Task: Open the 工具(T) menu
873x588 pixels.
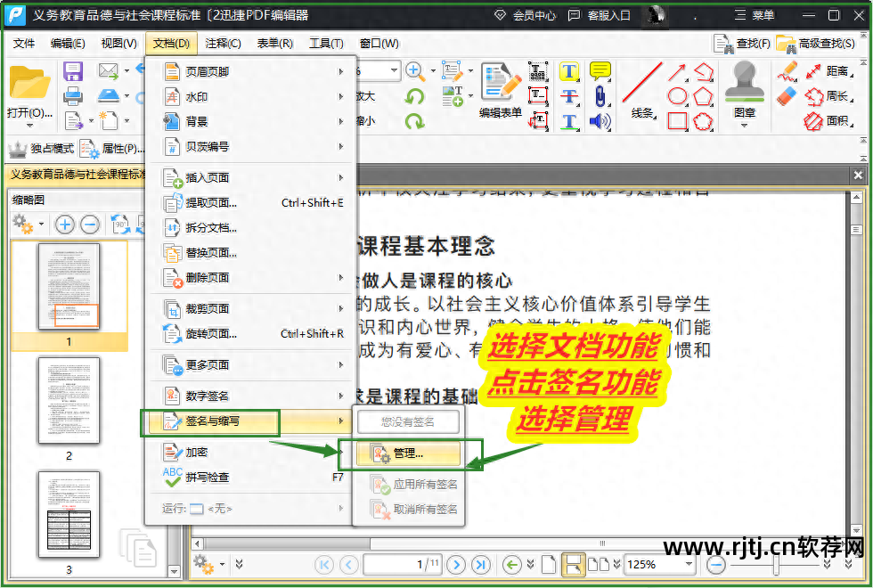Action: 326,44
